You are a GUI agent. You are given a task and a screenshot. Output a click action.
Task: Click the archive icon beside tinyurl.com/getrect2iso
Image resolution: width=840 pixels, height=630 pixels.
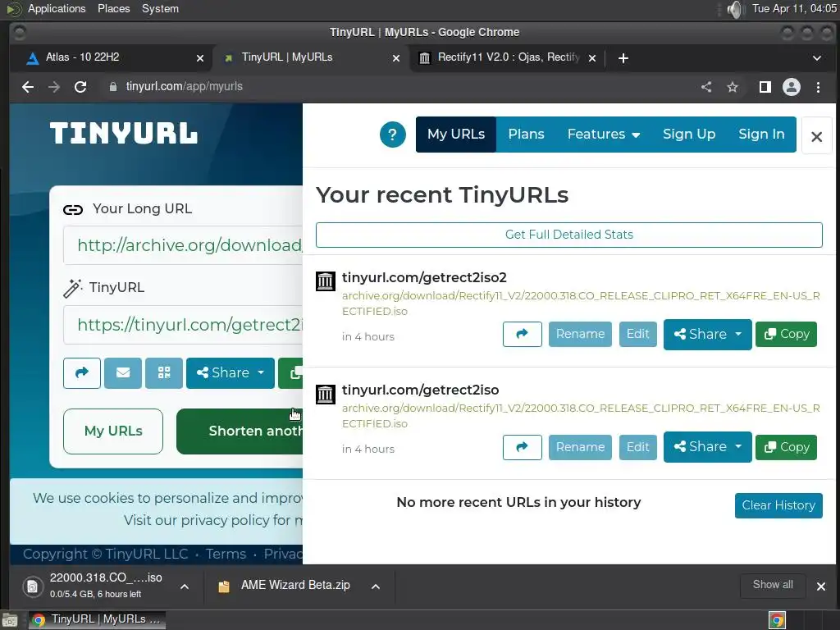(x=325, y=394)
